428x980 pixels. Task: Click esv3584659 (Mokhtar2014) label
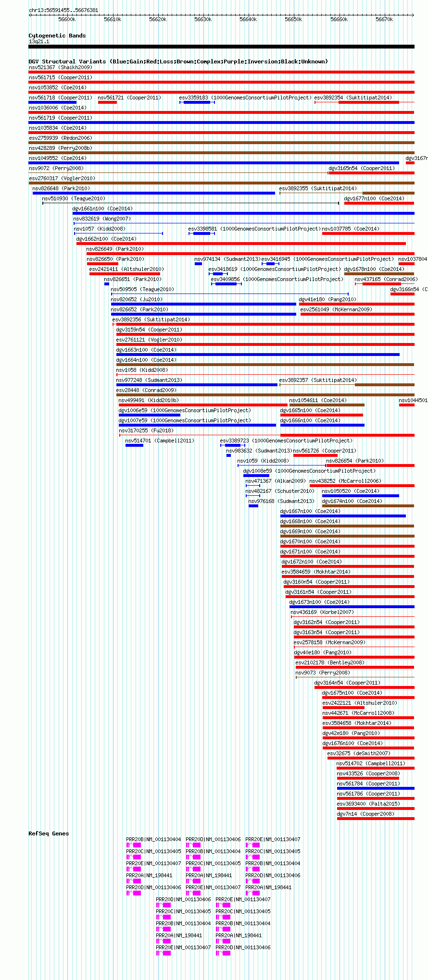coord(316,572)
